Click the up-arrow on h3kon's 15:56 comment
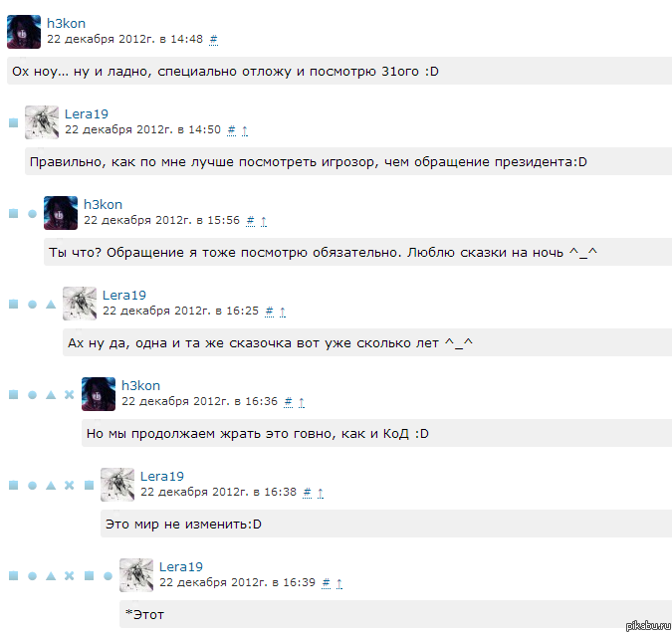Viewport: 672px width, 633px height. coord(264,221)
